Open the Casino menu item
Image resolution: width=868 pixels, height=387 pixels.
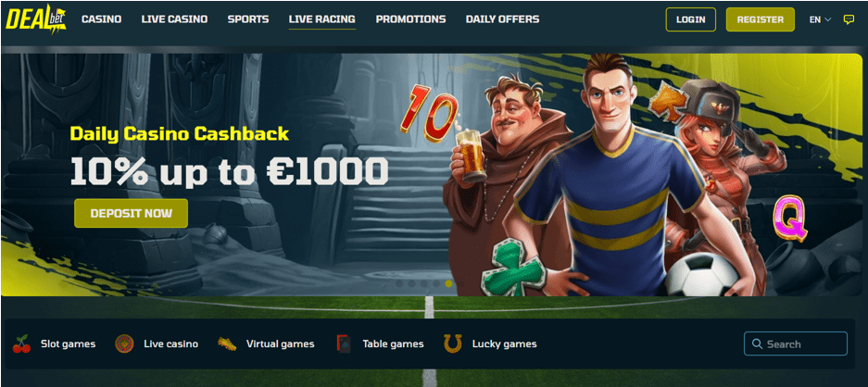tap(101, 19)
